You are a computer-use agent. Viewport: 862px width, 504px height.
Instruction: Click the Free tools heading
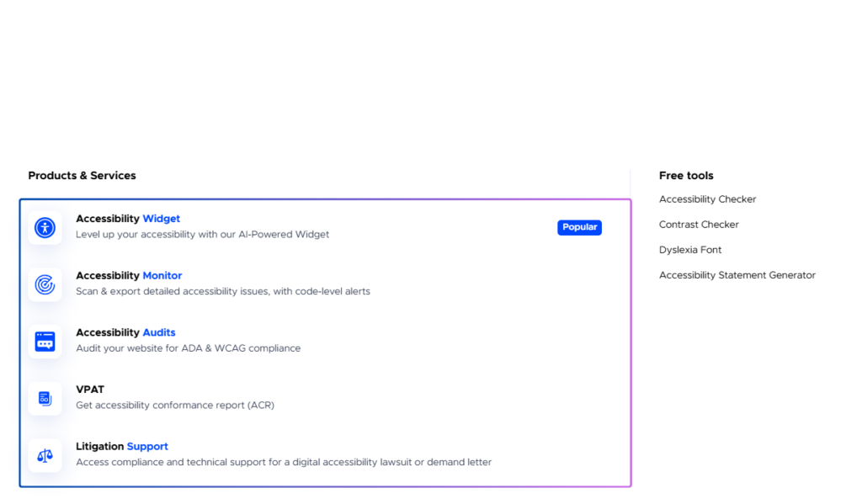[686, 176]
